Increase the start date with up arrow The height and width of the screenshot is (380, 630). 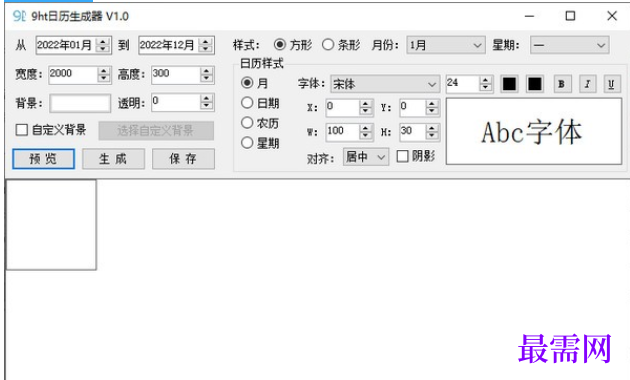103,41
